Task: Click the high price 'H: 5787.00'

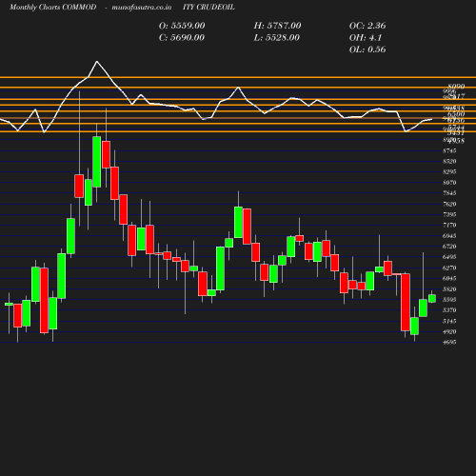Action: pos(277,26)
